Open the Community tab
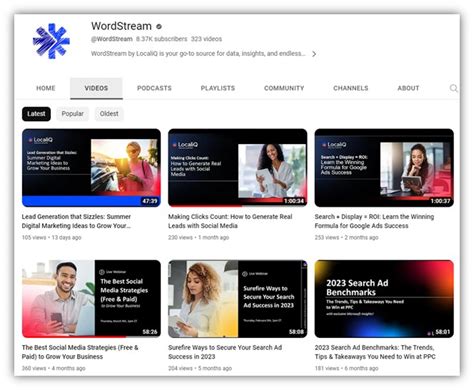 pyautogui.click(x=284, y=88)
